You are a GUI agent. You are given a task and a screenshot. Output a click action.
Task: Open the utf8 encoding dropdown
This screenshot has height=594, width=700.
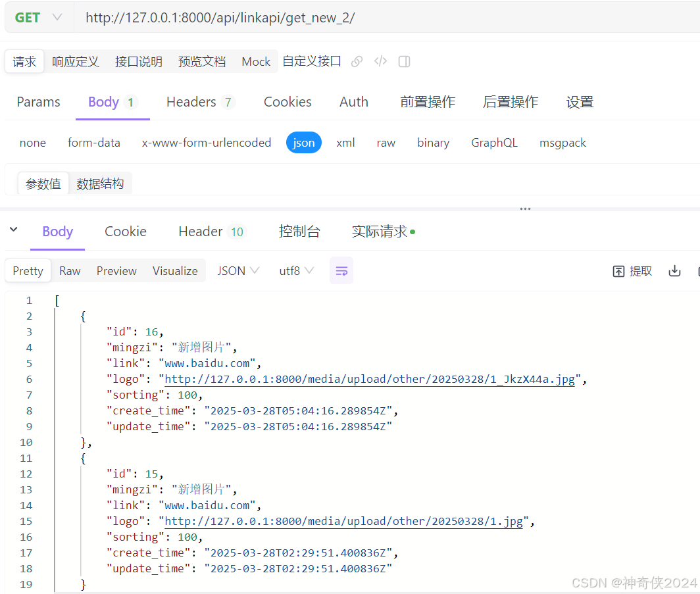tap(296, 270)
